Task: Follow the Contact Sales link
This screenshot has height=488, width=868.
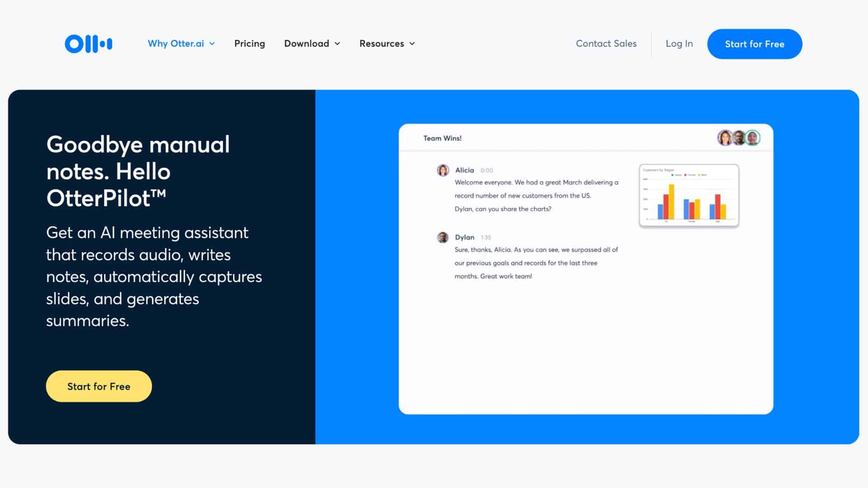Action: coord(606,43)
